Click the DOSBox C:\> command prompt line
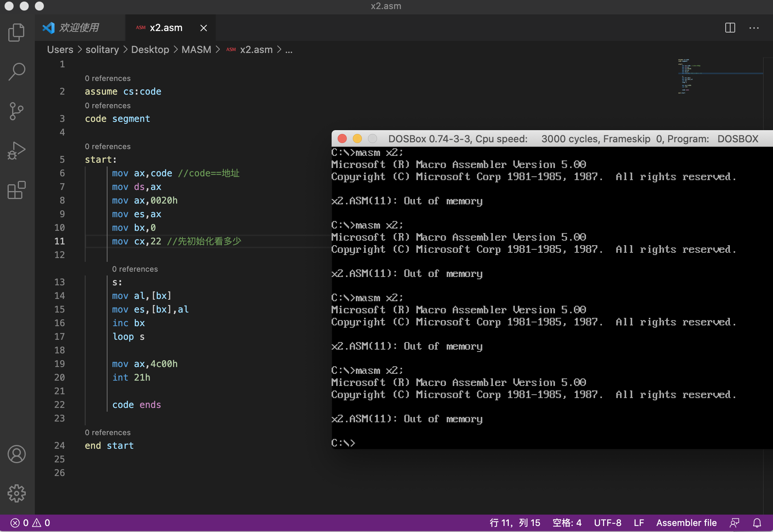This screenshot has width=773, height=532. point(343,443)
